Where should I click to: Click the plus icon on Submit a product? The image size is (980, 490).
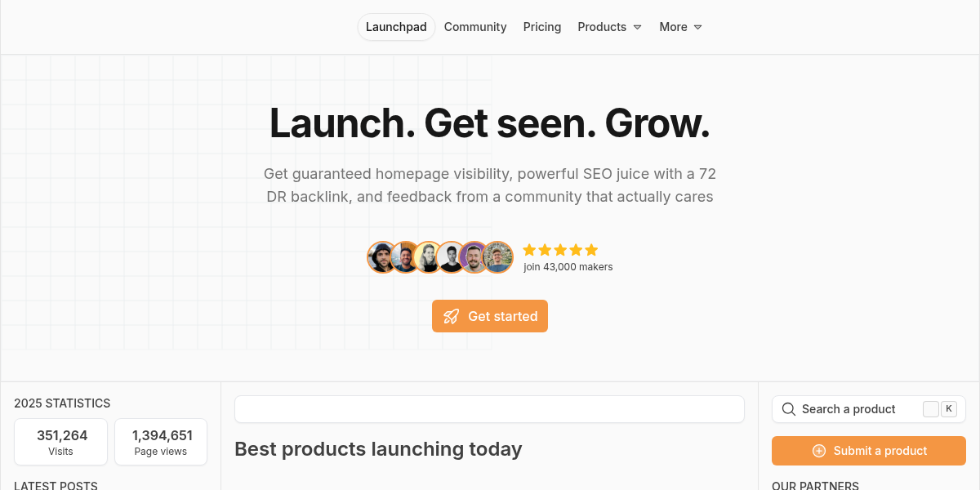tap(817, 450)
